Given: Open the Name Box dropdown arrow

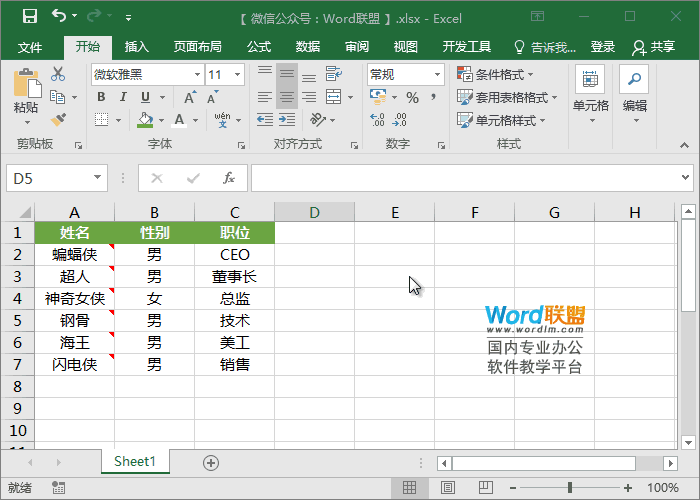Looking at the screenshot, I should tap(97, 178).
